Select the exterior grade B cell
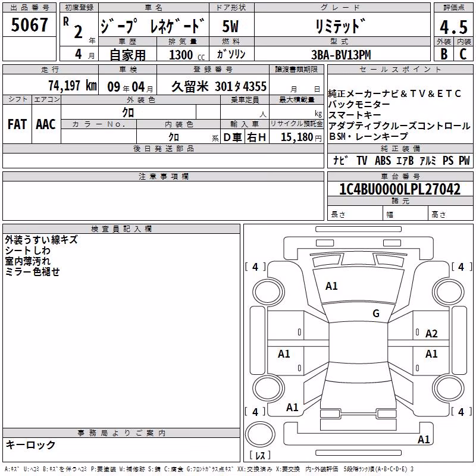 pyautogui.click(x=444, y=54)
